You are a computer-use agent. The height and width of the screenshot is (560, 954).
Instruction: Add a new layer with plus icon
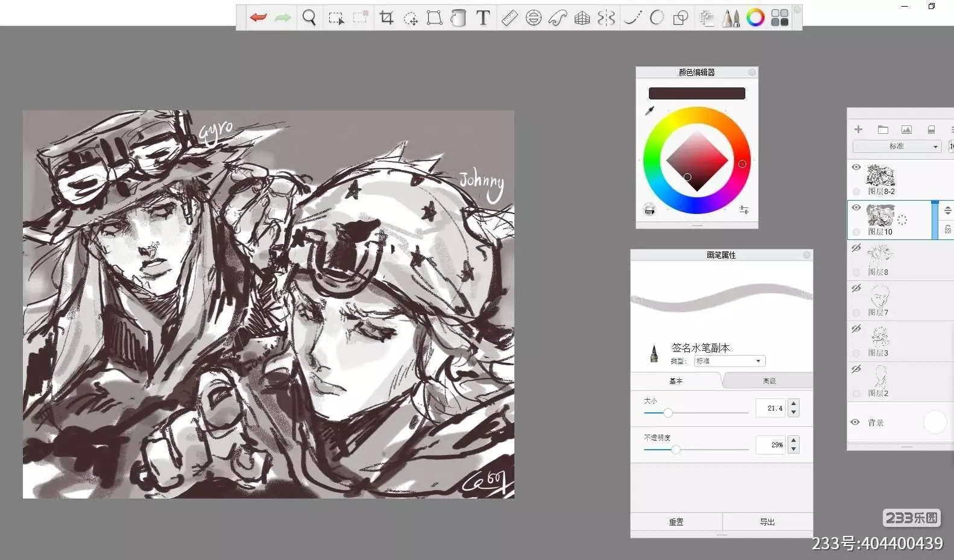[x=858, y=130]
